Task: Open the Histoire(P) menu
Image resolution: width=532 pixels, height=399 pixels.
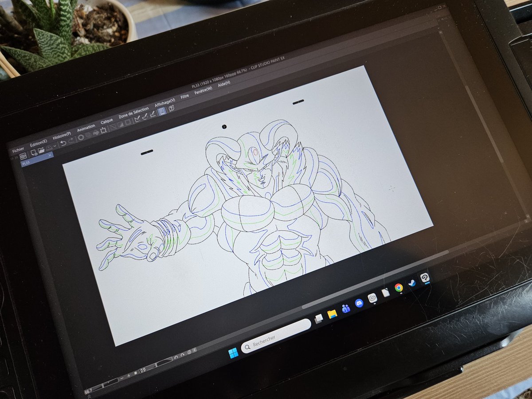Action: click(x=62, y=136)
